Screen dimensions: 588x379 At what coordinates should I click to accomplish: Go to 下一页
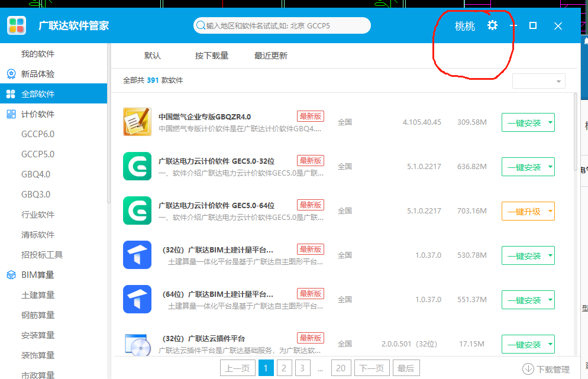pyautogui.click(x=371, y=368)
